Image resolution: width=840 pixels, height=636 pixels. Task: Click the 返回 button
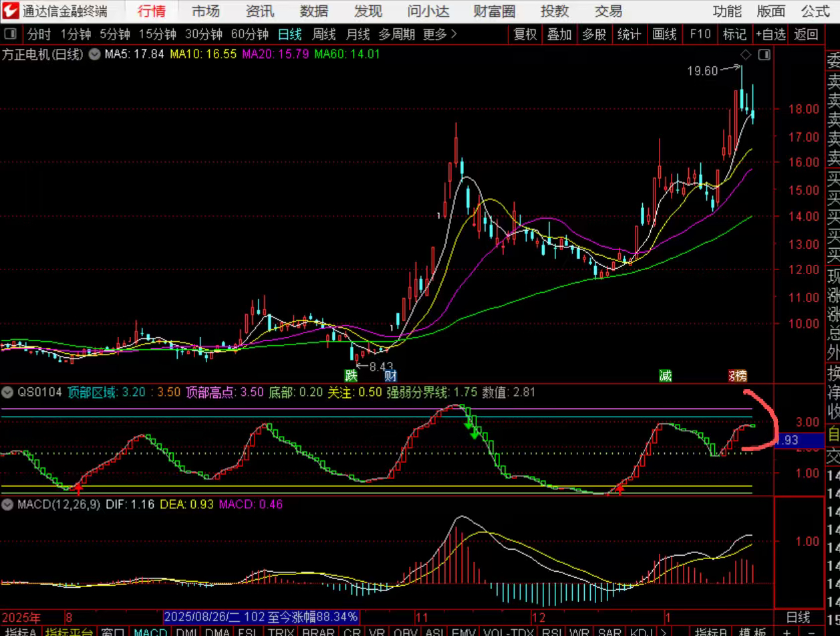806,34
